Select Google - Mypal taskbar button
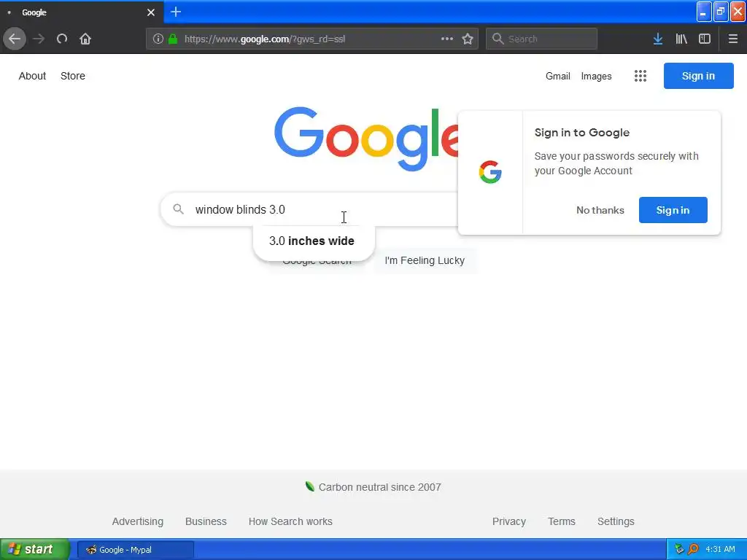 (x=136, y=550)
